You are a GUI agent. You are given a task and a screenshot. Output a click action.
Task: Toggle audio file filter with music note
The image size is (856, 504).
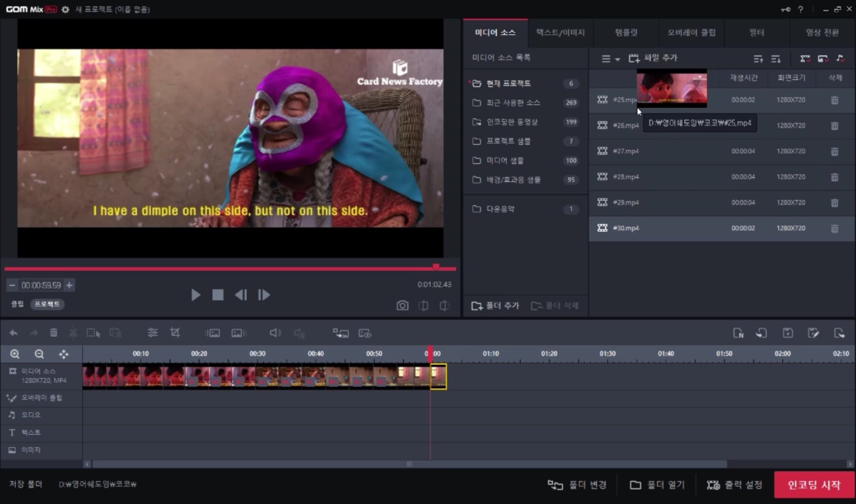840,58
